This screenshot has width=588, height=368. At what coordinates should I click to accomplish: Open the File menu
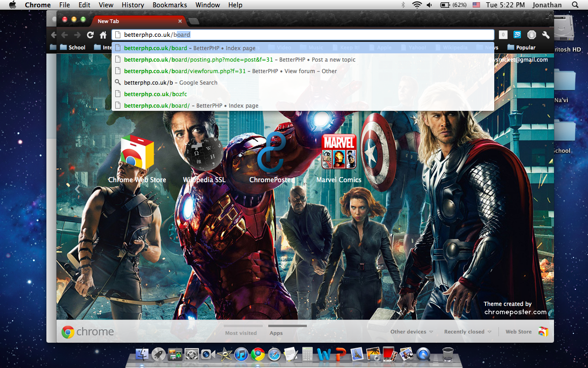(65, 5)
